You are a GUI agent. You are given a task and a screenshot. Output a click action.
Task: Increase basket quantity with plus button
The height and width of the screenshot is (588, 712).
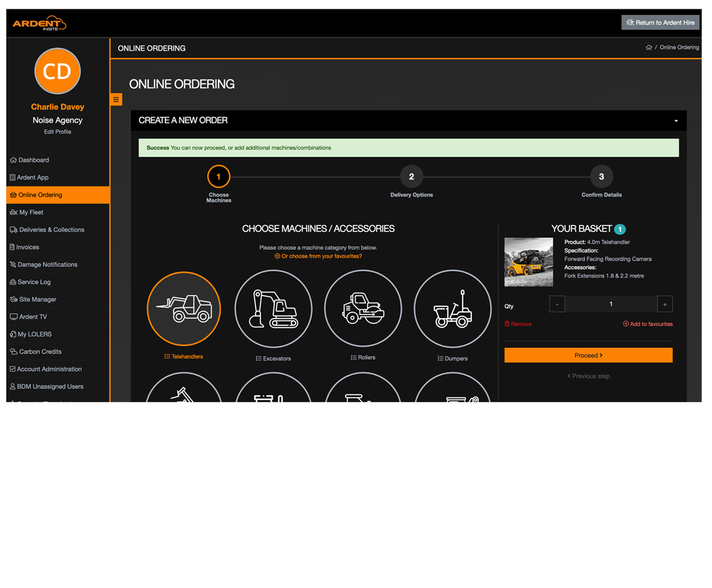(665, 304)
